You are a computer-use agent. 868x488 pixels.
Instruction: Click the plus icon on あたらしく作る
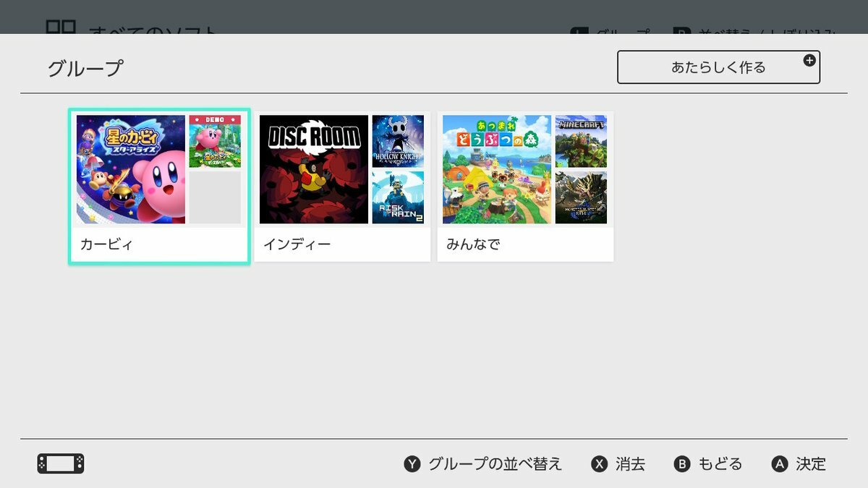coord(809,61)
